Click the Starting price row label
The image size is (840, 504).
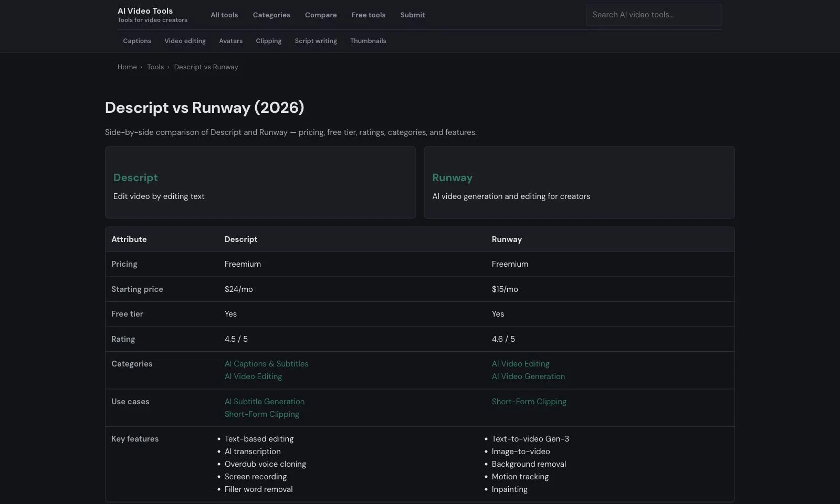click(x=137, y=289)
